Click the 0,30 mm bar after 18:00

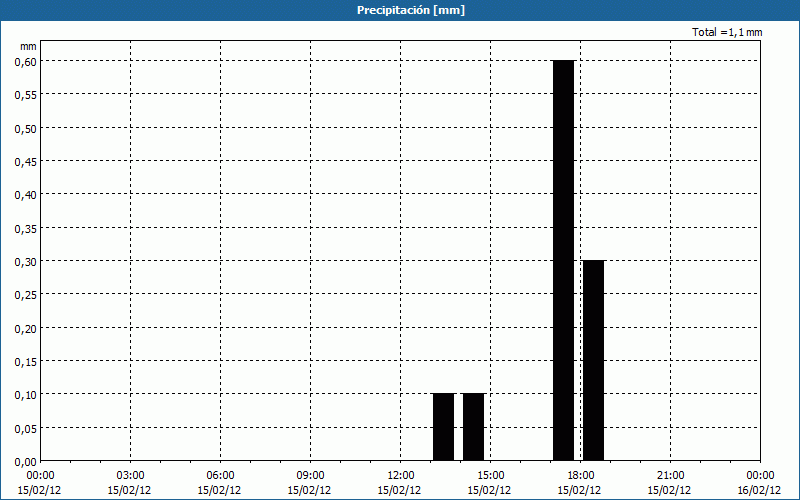[x=593, y=360]
